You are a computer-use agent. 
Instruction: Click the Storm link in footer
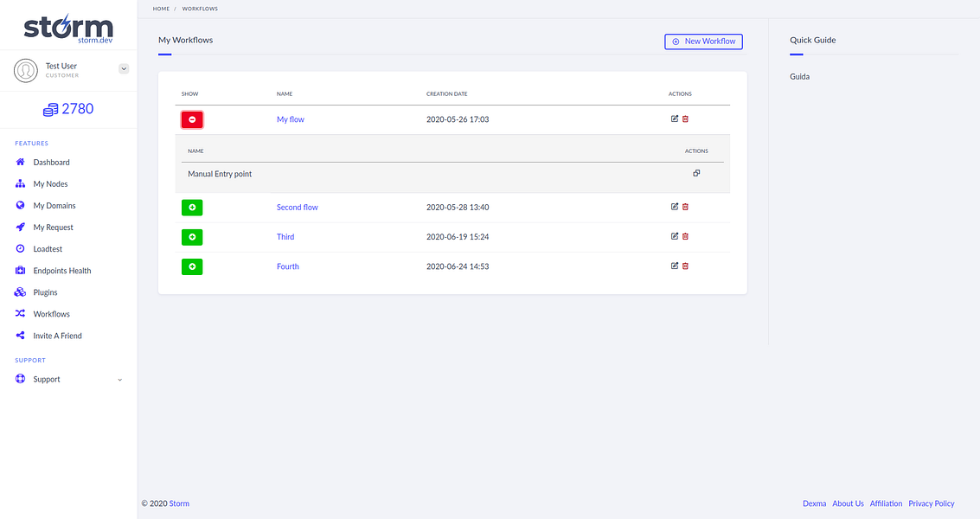[179, 503]
